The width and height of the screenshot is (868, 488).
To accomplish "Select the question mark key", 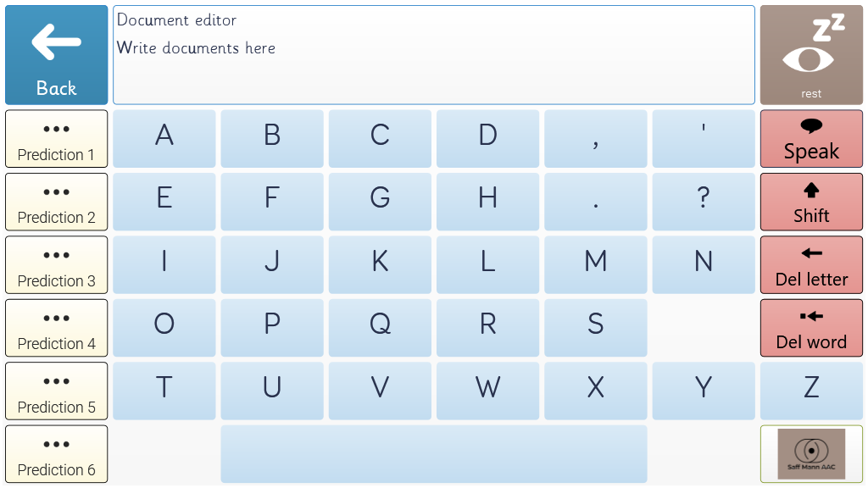I will coord(704,202).
